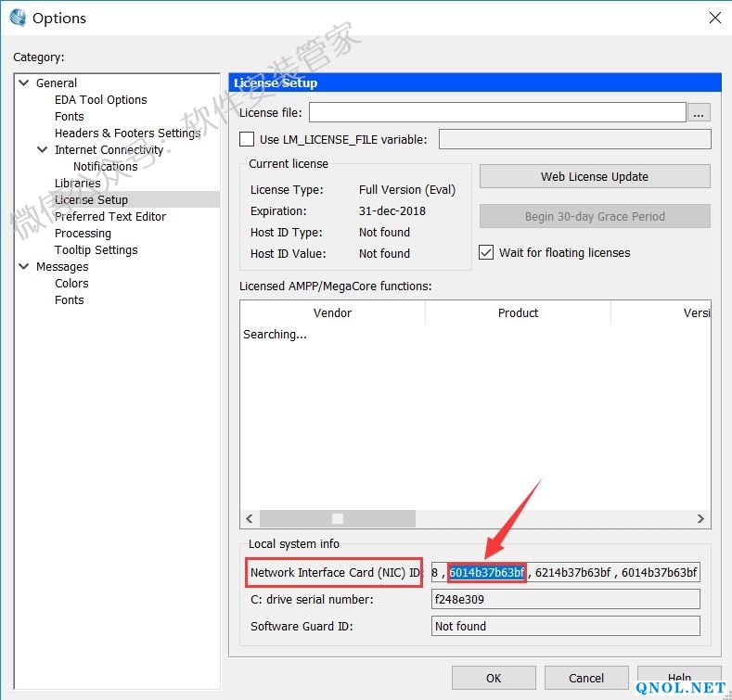Open Tooltip Settings in the tree
This screenshot has height=700, width=732.
click(x=96, y=250)
